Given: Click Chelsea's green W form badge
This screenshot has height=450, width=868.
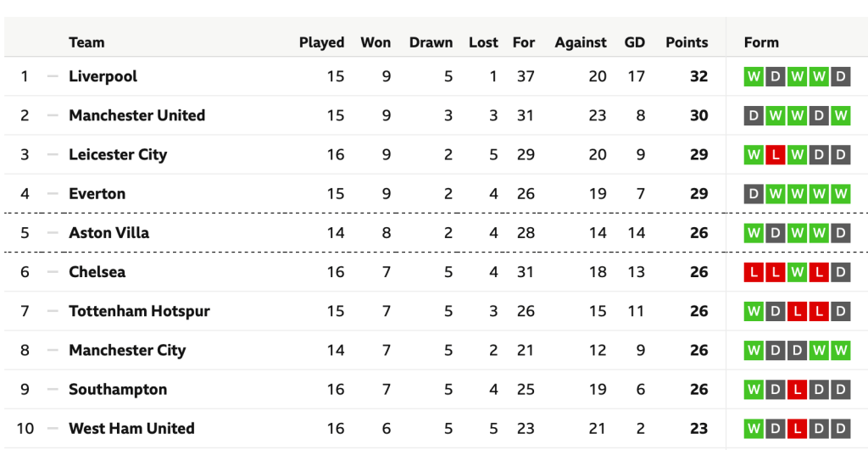Looking at the screenshot, I should (797, 272).
